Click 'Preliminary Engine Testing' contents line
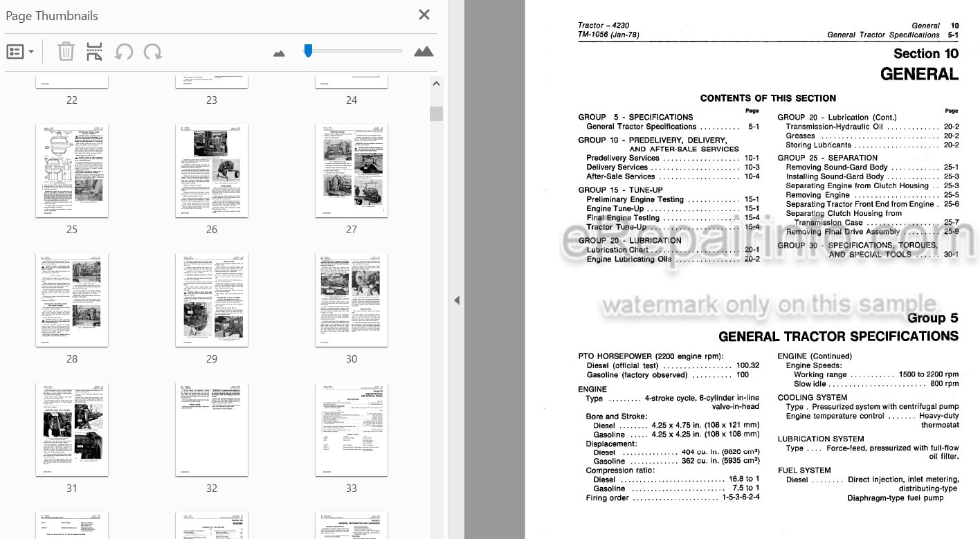The height and width of the screenshot is (539, 980). coord(673,199)
